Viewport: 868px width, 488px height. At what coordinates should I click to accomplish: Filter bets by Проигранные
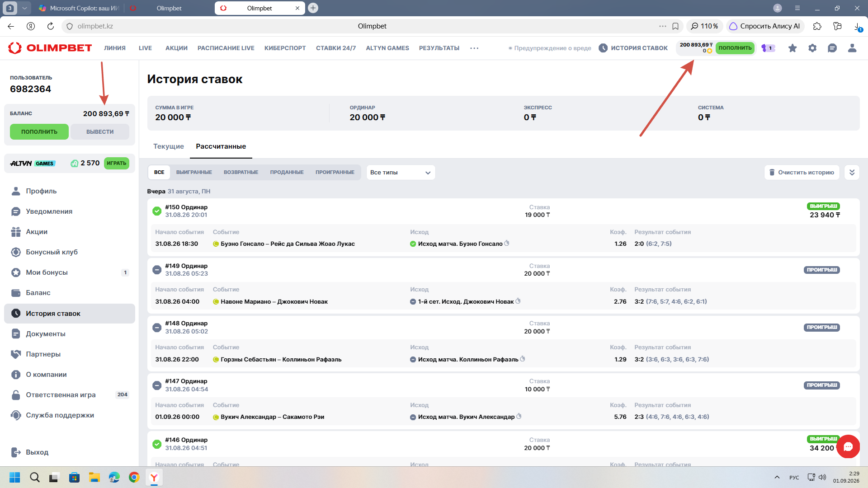[x=335, y=173]
